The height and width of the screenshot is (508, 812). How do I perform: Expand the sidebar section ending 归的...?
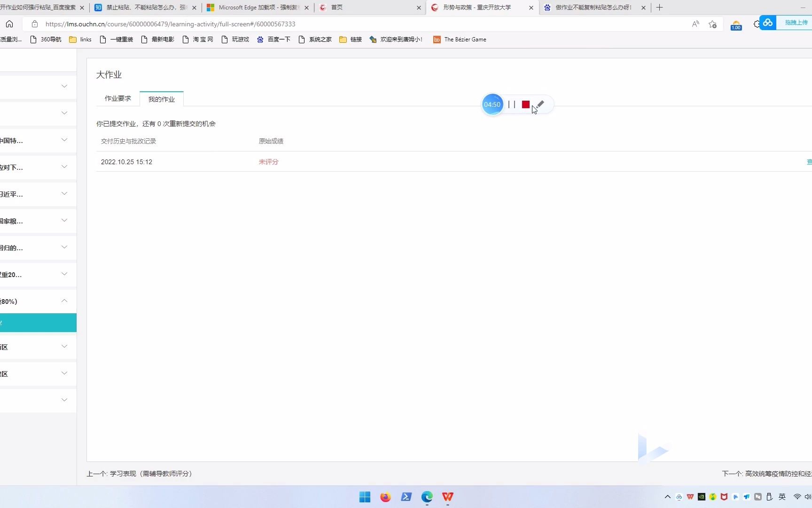(64, 247)
